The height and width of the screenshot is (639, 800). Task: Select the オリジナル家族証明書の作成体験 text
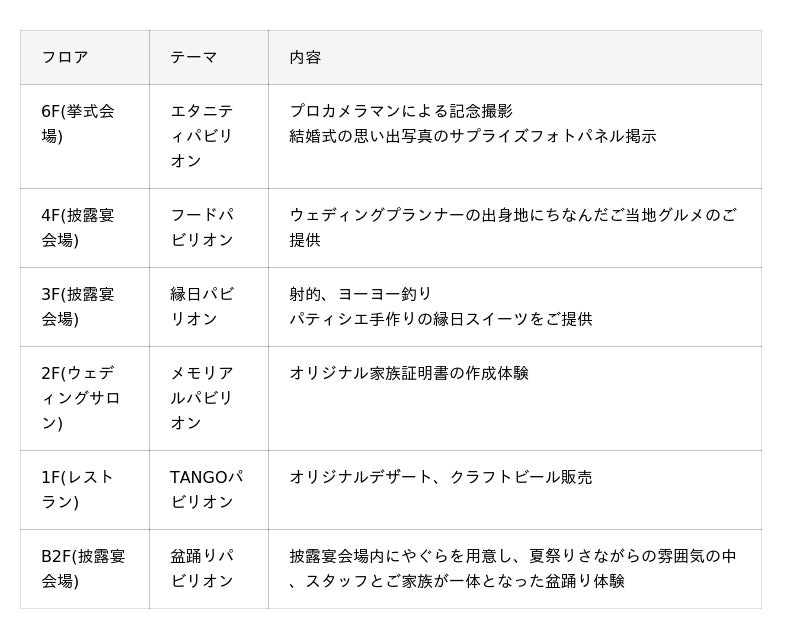(409, 373)
